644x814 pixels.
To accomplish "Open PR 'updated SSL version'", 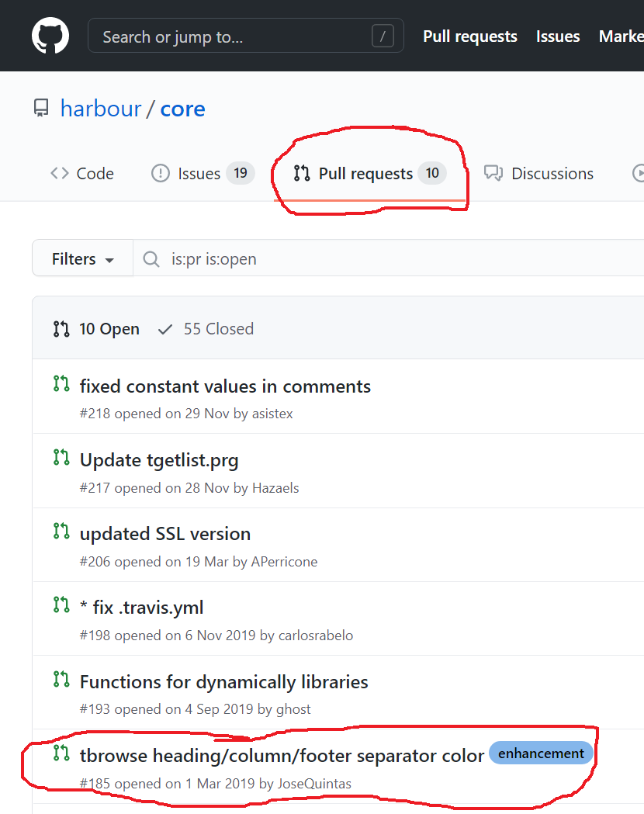I will [165, 534].
